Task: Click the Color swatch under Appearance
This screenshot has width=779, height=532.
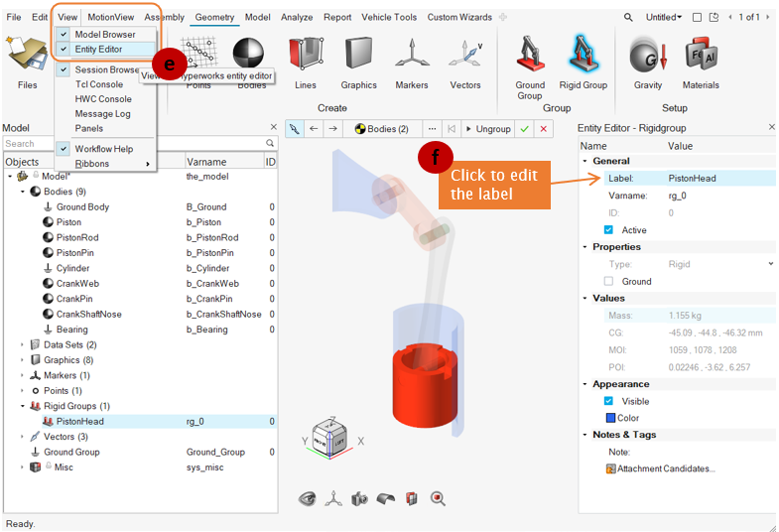Action: 610,418
